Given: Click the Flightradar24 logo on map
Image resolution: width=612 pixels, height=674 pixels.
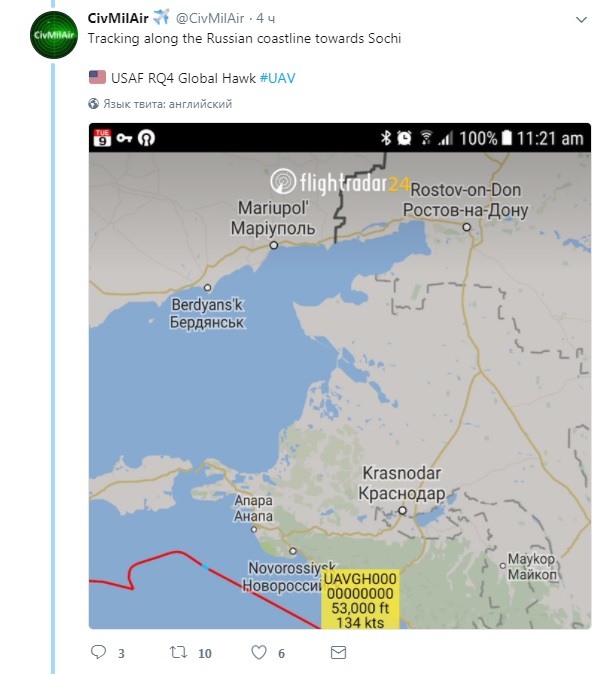Looking at the screenshot, I should [340, 183].
